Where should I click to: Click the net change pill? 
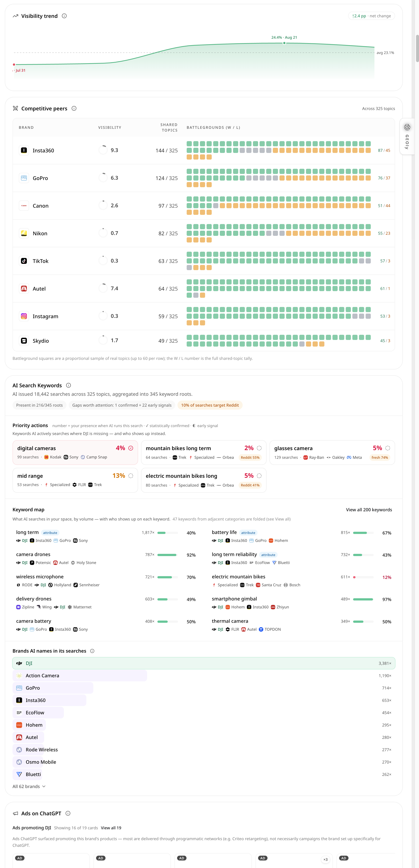[371, 16]
